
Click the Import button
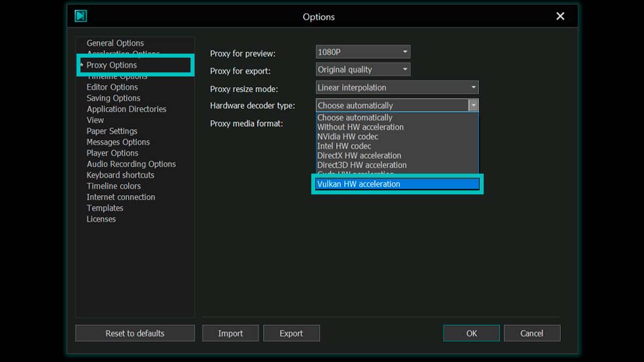(230, 333)
